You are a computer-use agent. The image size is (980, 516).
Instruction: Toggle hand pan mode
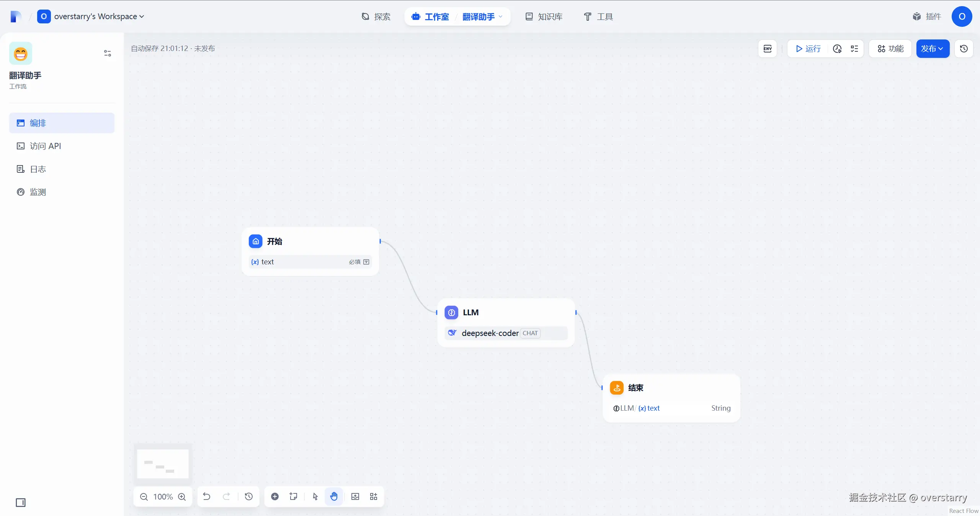click(x=334, y=496)
